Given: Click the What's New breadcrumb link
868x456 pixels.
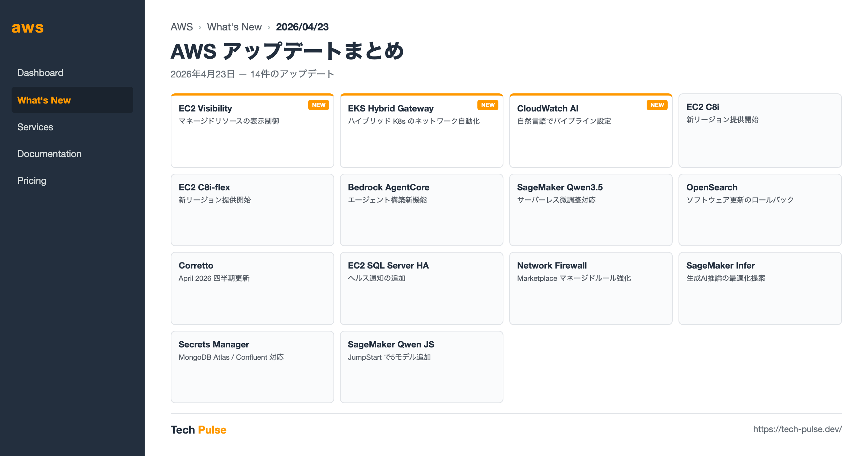Looking at the screenshot, I should [234, 27].
